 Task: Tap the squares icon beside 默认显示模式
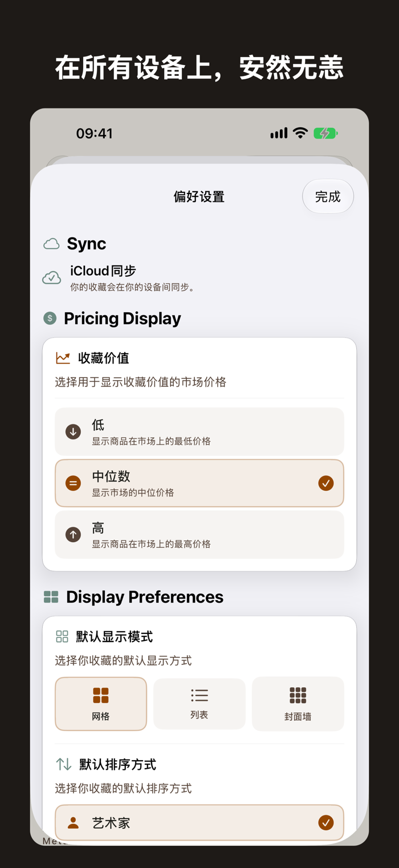tap(62, 636)
